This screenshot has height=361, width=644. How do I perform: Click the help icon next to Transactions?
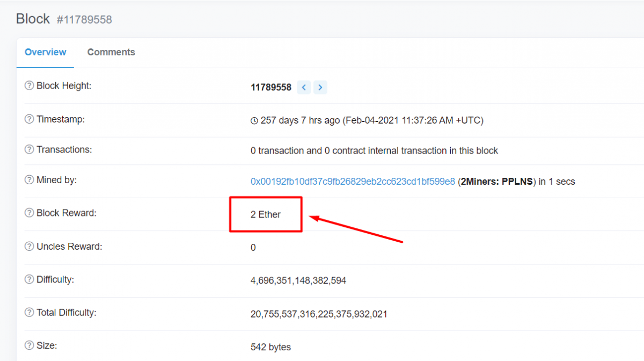point(28,149)
